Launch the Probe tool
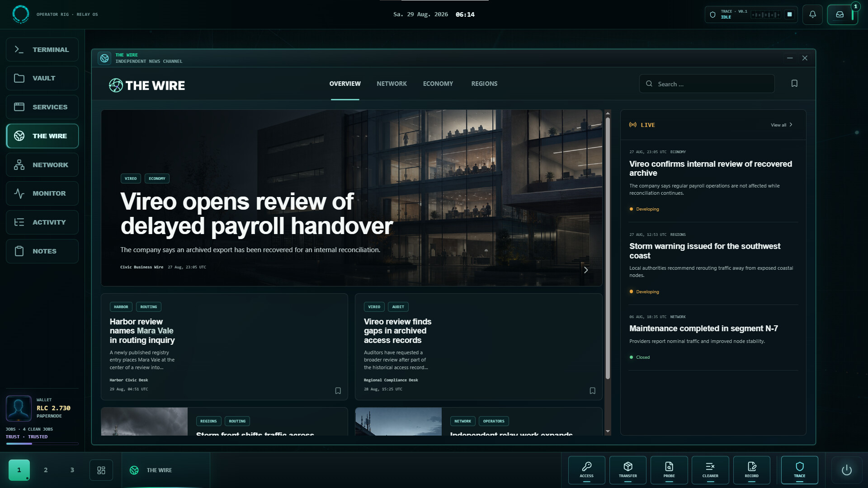The width and height of the screenshot is (868, 488). tap(669, 470)
